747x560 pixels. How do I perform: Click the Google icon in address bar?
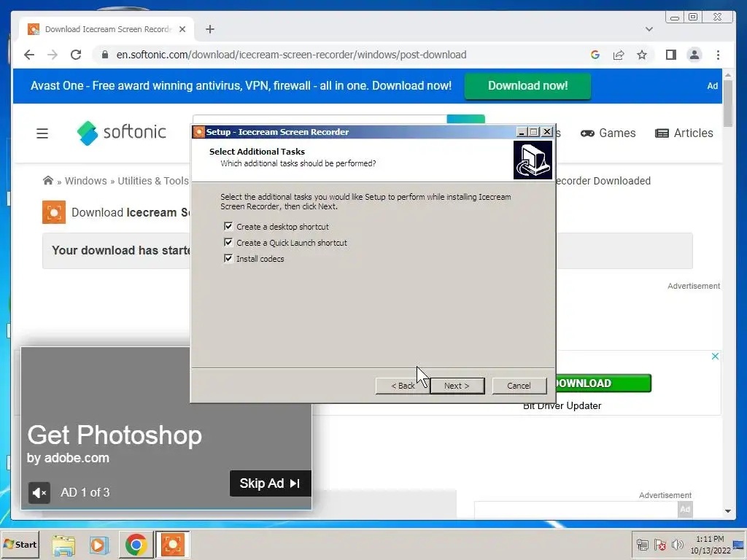595,55
